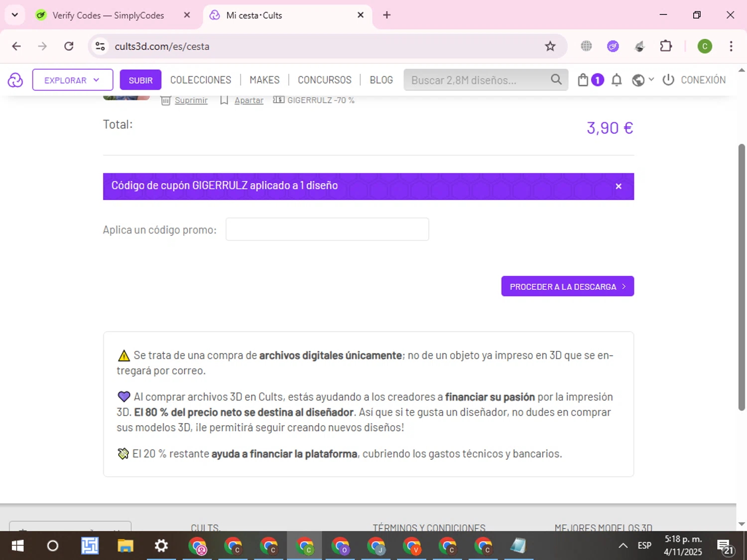Go back to the previous page
The image size is (747, 560).
pyautogui.click(x=16, y=46)
